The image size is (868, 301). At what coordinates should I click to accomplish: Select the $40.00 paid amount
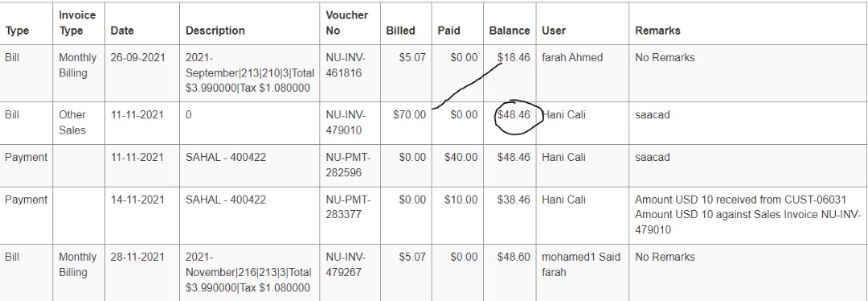(461, 158)
